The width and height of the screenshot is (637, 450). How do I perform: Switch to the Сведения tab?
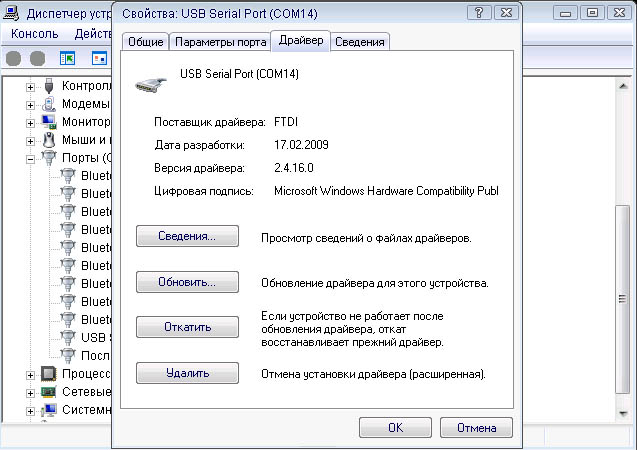359,42
